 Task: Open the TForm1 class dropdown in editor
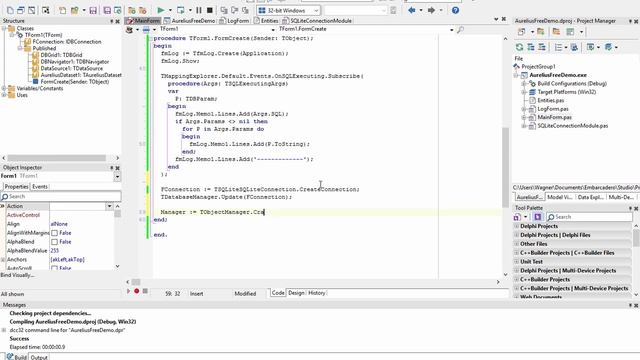click(273, 29)
